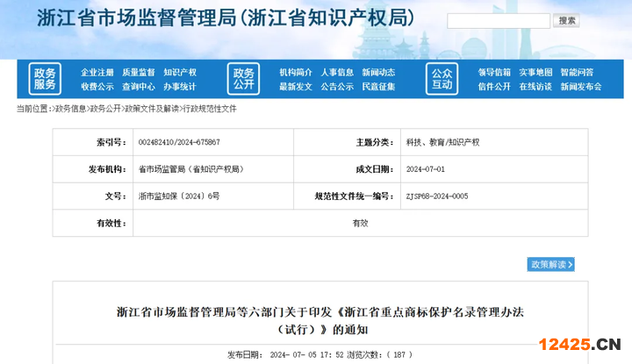Image resolution: width=632 pixels, height=364 pixels.
Task: Select 人事信息 navigation link
Action: (x=337, y=72)
